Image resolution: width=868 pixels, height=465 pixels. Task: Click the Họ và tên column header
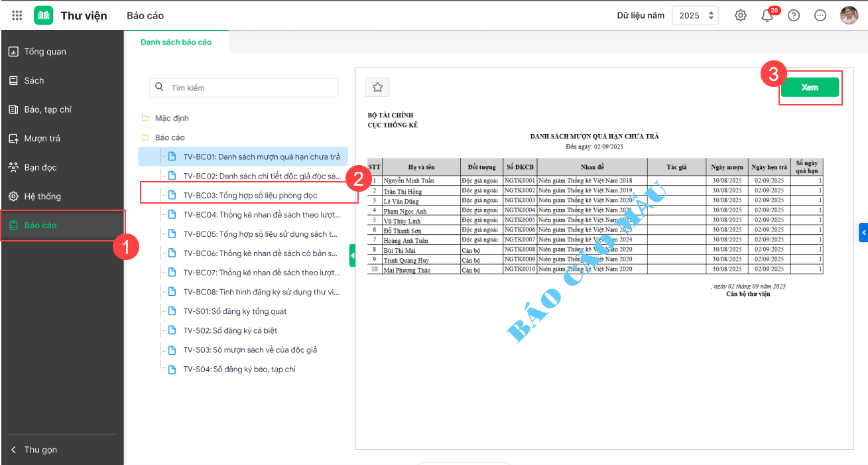(x=421, y=167)
